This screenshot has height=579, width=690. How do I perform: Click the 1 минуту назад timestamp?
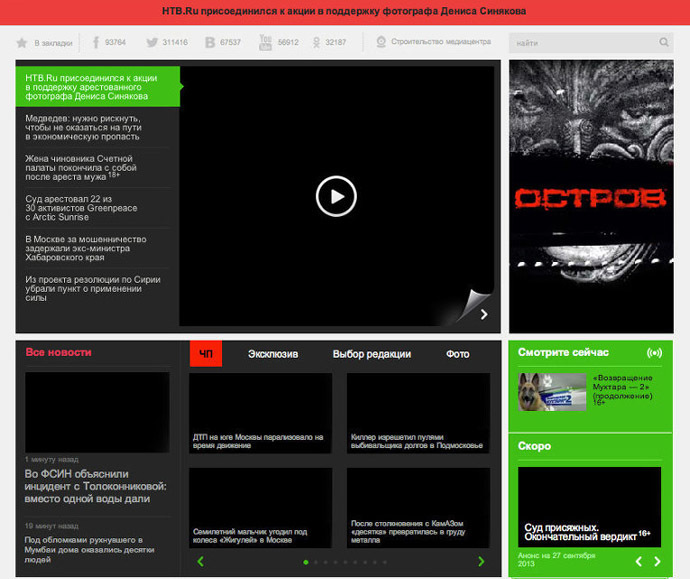(x=51, y=459)
